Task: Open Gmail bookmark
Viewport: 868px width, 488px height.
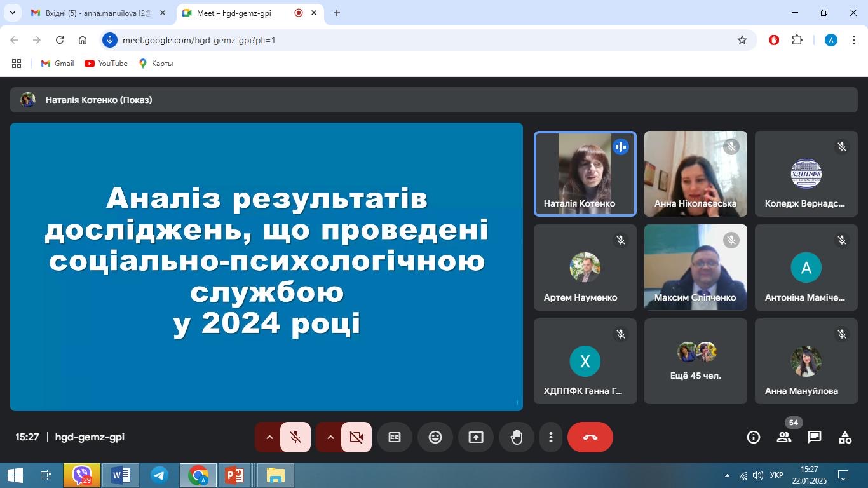Action: (57, 64)
